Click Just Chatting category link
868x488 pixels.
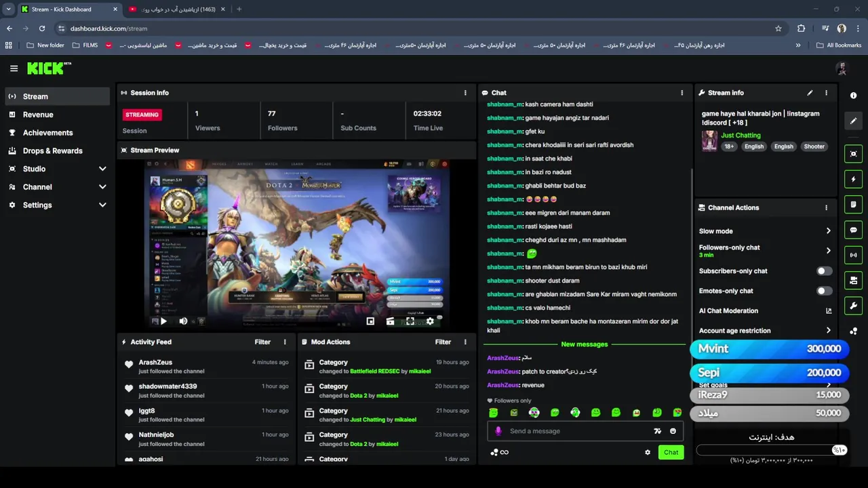coord(741,136)
